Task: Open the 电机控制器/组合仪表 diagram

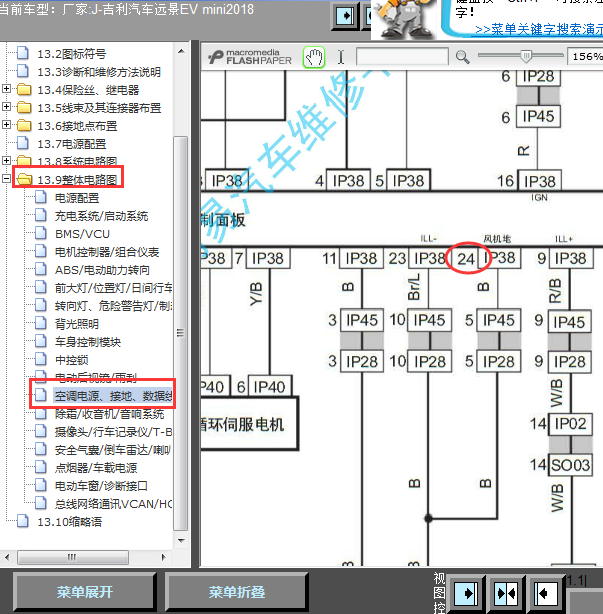Action: tap(107, 252)
